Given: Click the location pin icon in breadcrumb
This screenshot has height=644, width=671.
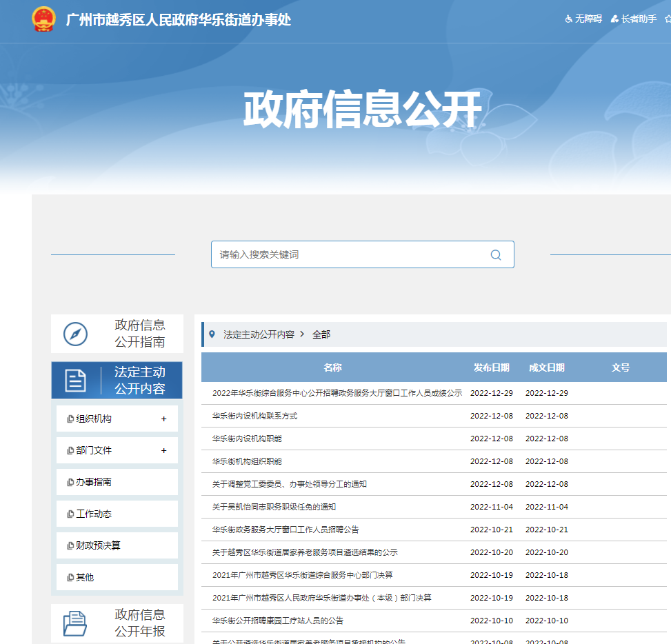Looking at the screenshot, I should pyautogui.click(x=212, y=334).
